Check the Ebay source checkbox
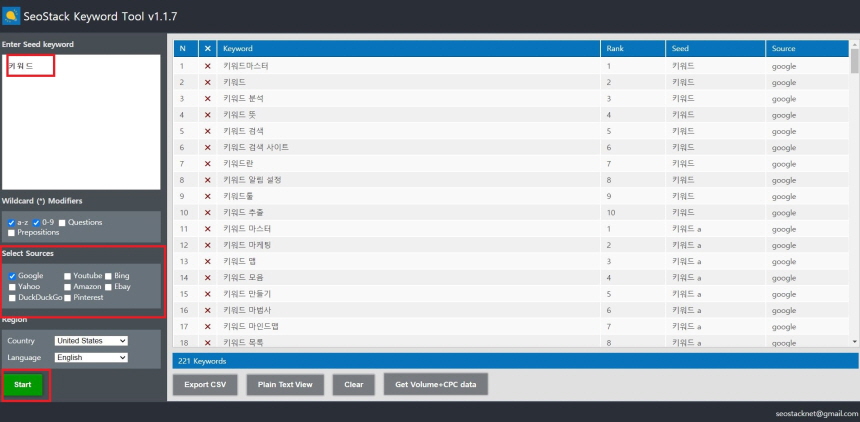 (x=109, y=286)
